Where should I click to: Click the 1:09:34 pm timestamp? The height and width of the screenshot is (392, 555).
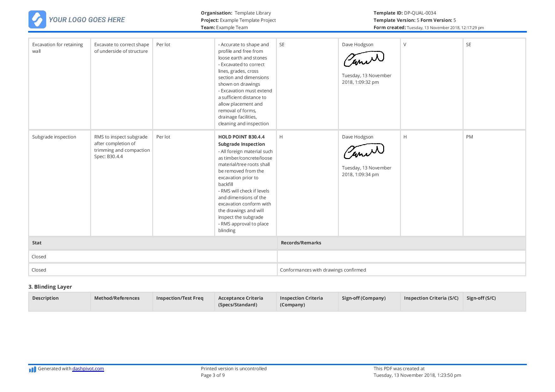click(366, 171)
